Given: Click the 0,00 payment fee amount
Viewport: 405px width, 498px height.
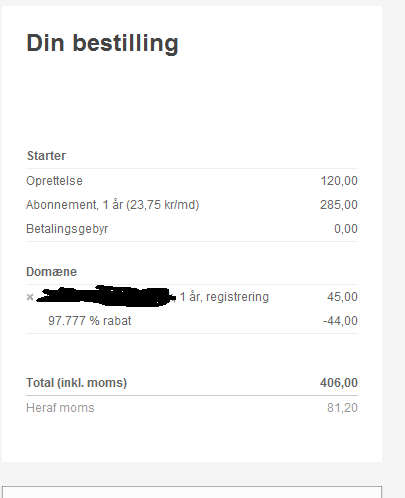Looking at the screenshot, I should click(x=346, y=229).
